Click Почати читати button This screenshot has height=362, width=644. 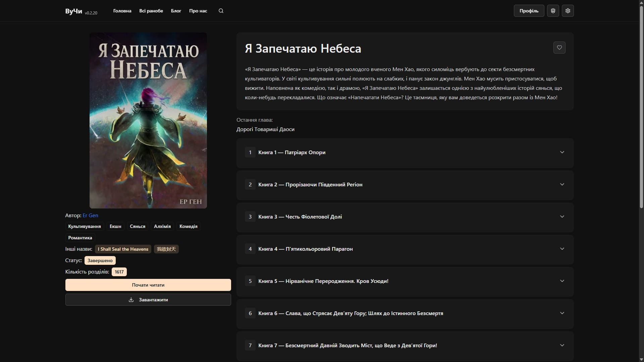pos(148,285)
